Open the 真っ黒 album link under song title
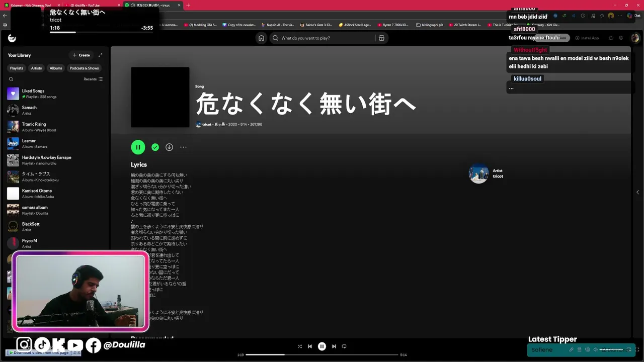 (220, 124)
